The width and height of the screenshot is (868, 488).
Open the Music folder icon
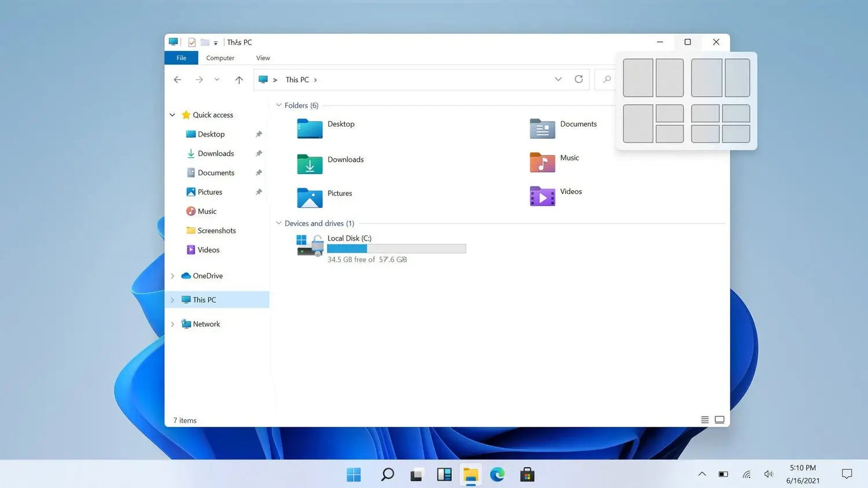[542, 162]
